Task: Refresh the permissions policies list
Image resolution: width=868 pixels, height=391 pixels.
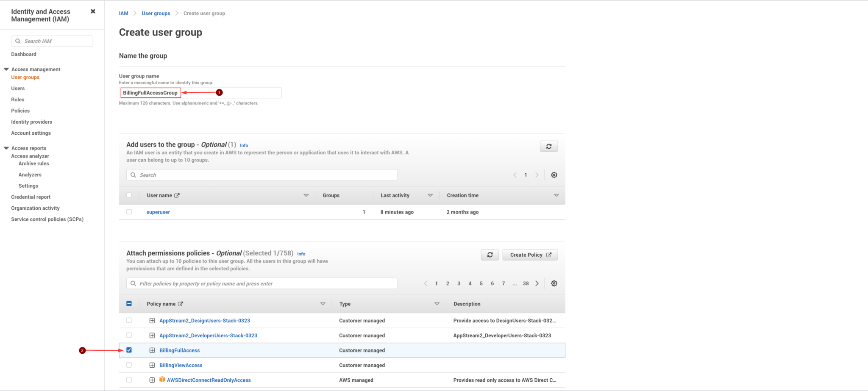Action: click(x=490, y=255)
